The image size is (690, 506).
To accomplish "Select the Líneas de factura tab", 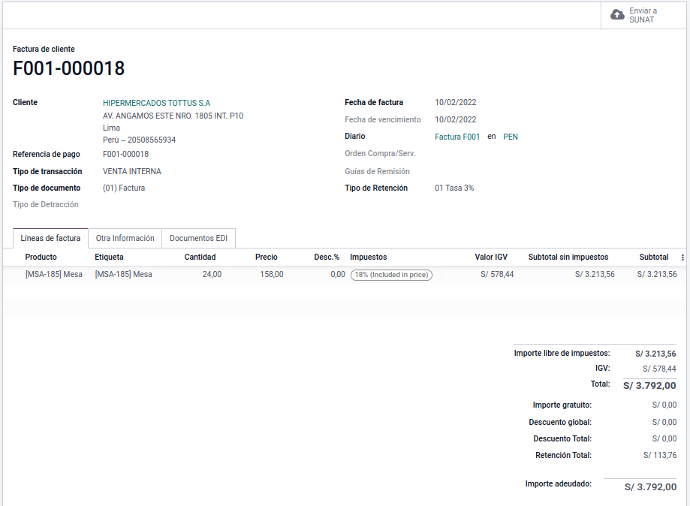I will point(50,238).
